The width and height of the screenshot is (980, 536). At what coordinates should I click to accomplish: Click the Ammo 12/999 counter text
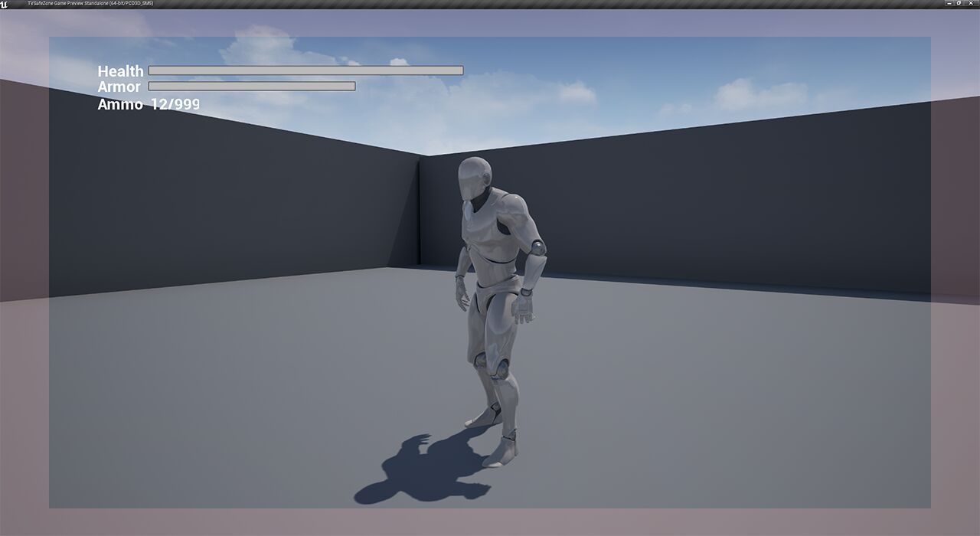[149, 104]
